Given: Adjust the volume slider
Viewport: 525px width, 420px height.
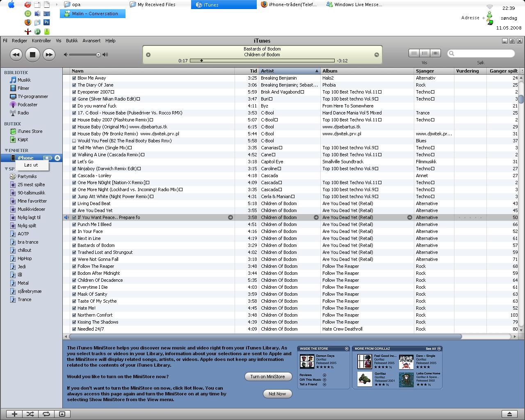Looking at the screenshot, I should [x=85, y=55].
